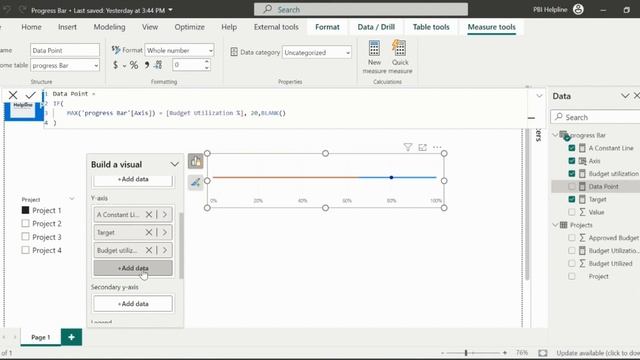Viewport: 640px width, 360px height.
Task: Click the New measure icon
Action: [374, 48]
